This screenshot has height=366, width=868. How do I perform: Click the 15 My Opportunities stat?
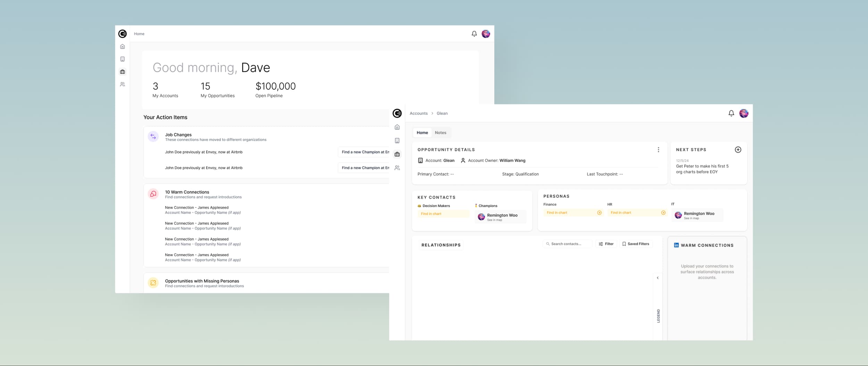[x=217, y=90]
